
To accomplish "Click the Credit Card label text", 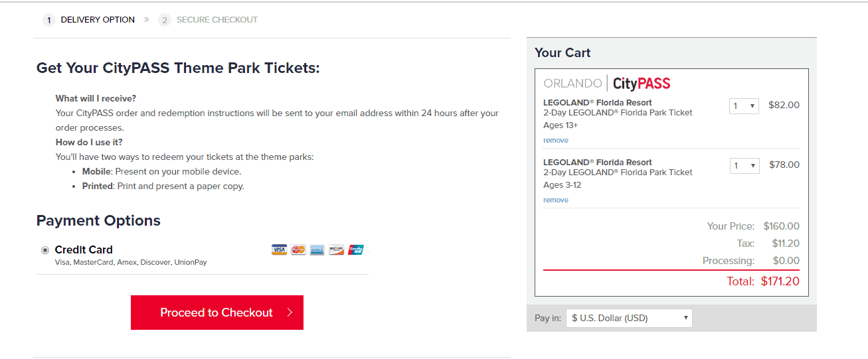I will pyautogui.click(x=84, y=250).
